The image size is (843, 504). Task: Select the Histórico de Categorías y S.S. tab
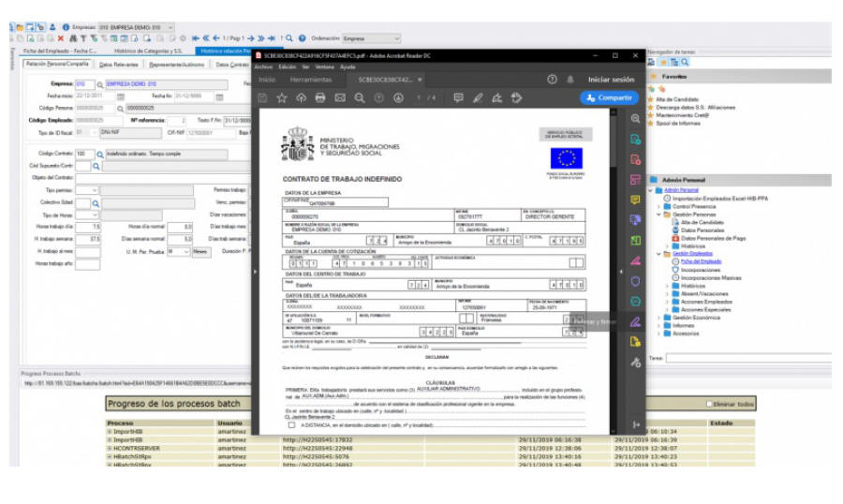tap(148, 52)
